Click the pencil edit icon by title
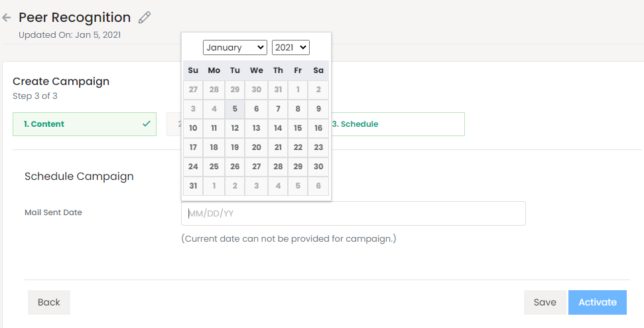 click(145, 17)
